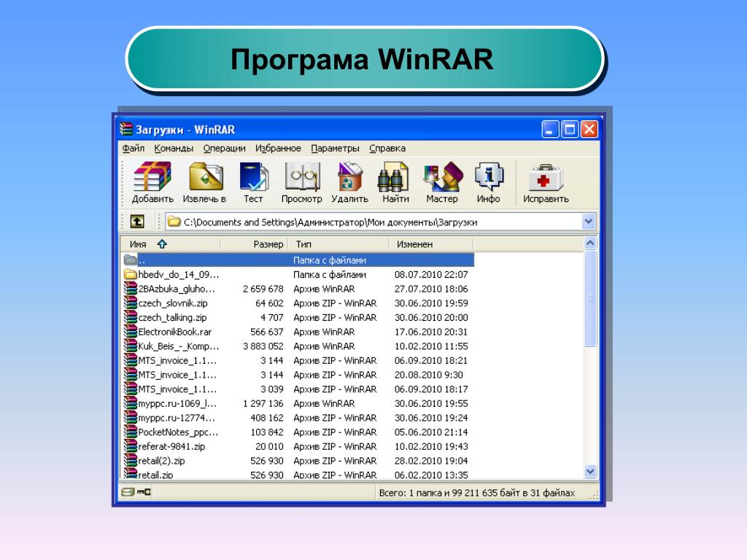Sort files by Имя column header
The height and width of the screenshot is (560, 747).
pyautogui.click(x=171, y=244)
